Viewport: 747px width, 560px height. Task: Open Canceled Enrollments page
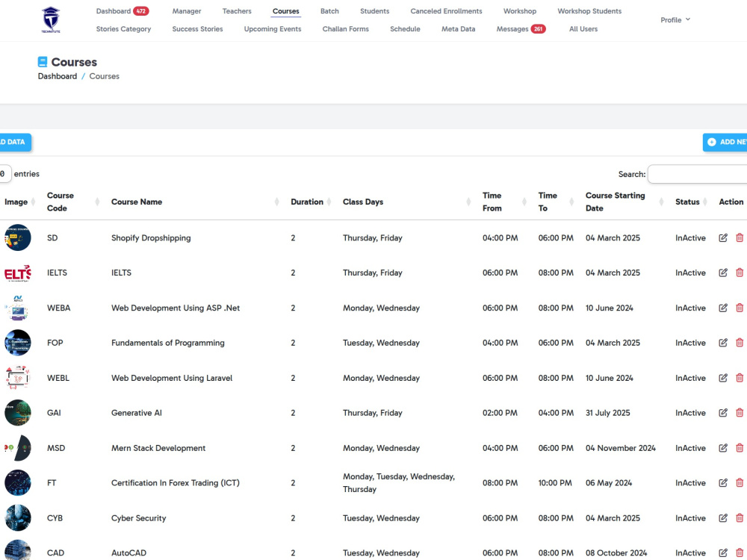click(447, 11)
